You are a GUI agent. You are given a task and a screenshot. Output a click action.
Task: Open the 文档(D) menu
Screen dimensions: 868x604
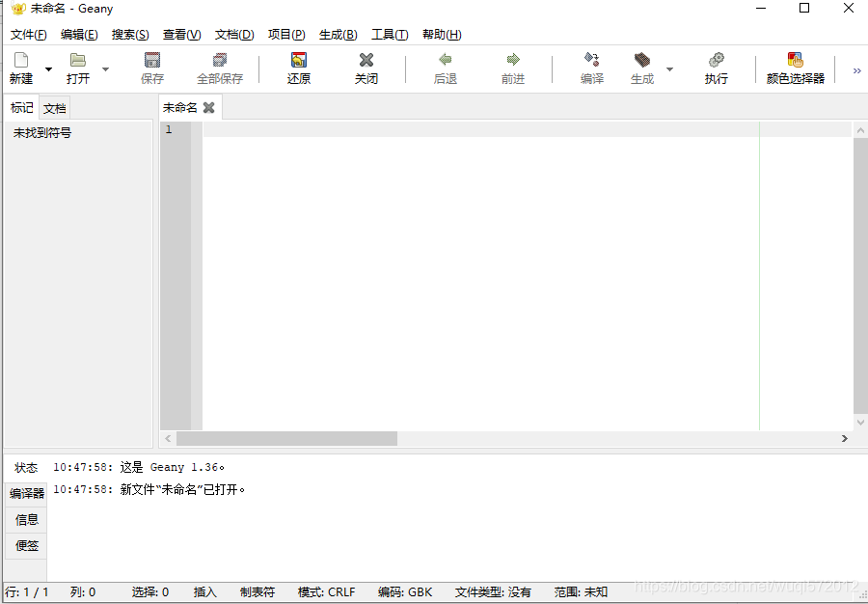234,35
